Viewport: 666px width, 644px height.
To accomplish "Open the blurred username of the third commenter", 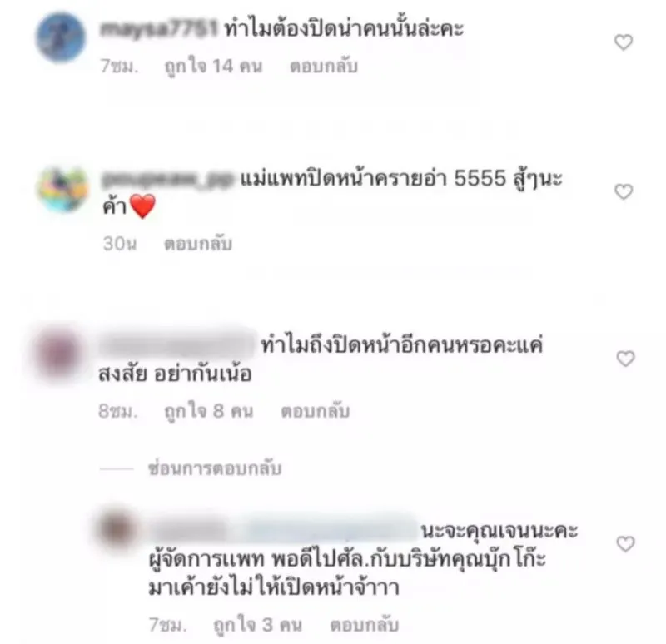I will 176,346.
